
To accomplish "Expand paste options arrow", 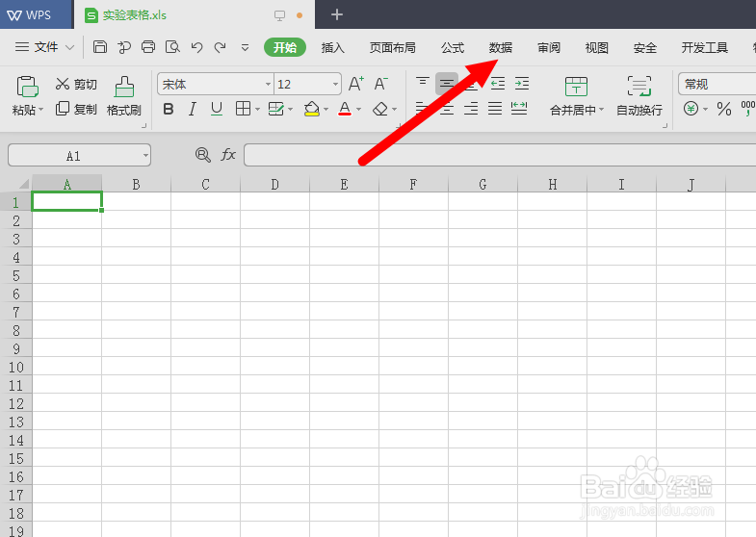I will (41, 110).
